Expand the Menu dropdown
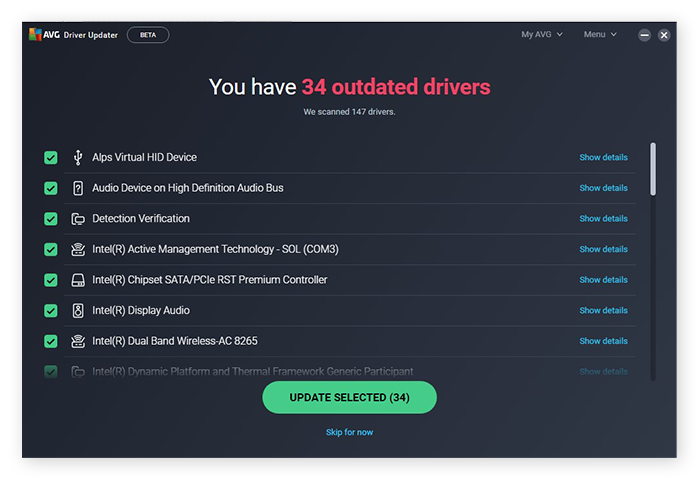Viewport: 700px width, 482px height. click(600, 35)
